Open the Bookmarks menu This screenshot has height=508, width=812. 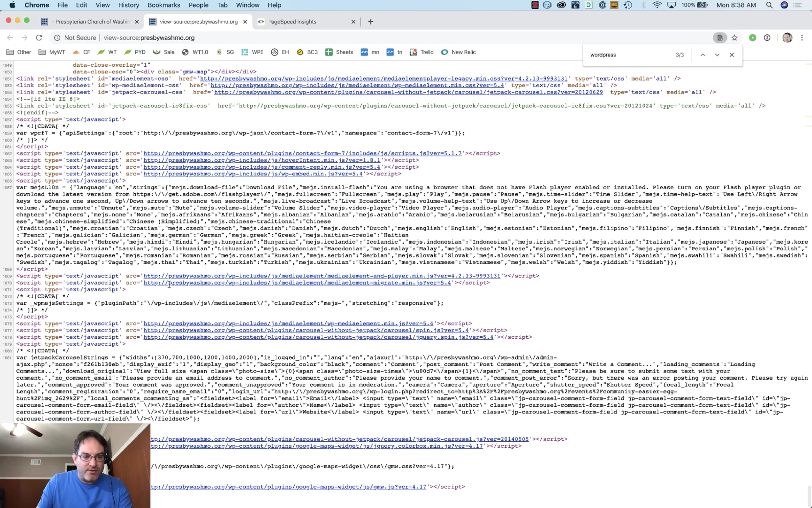[164, 5]
